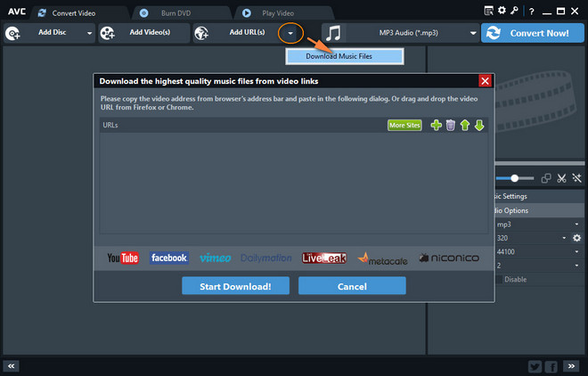Switch to the Play Video tab
This screenshot has width=588, height=376.
click(277, 13)
